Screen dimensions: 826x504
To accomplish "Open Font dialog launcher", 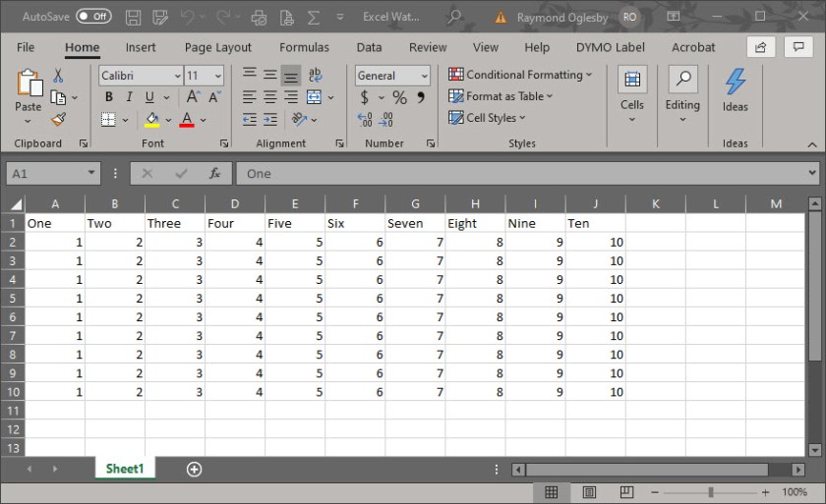I will [x=224, y=143].
